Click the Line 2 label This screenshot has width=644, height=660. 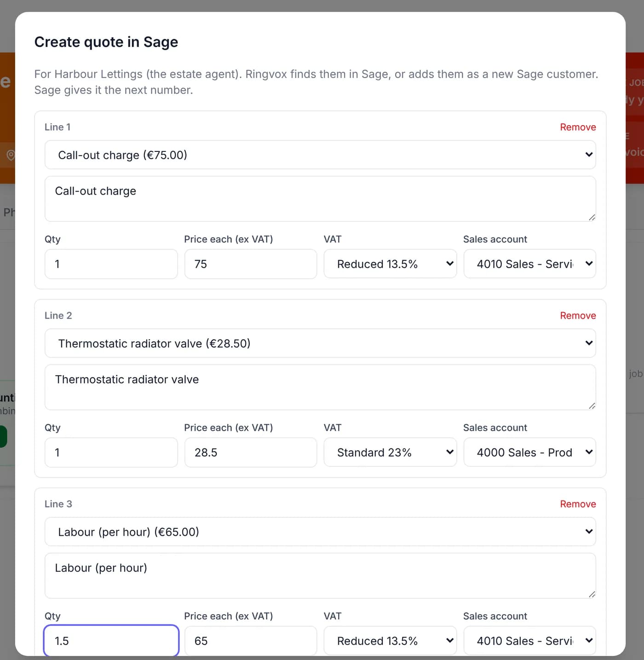coord(58,316)
